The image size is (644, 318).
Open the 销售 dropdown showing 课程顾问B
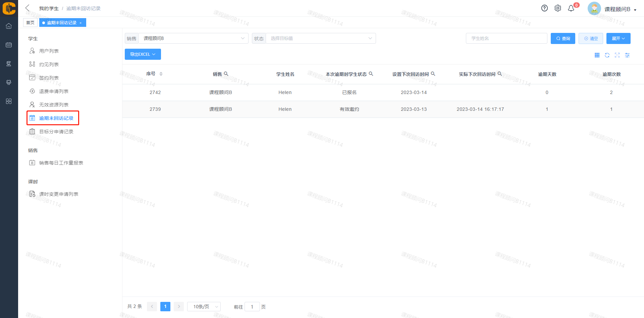point(193,38)
